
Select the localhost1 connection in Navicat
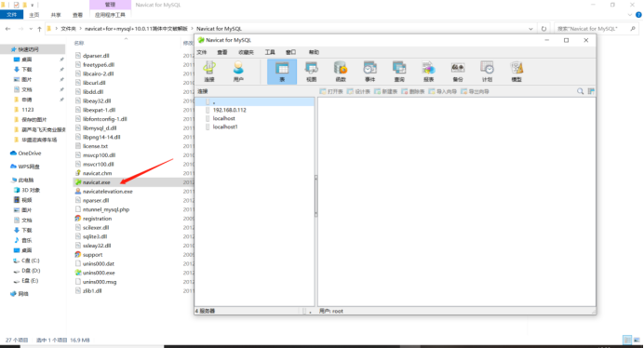click(225, 127)
